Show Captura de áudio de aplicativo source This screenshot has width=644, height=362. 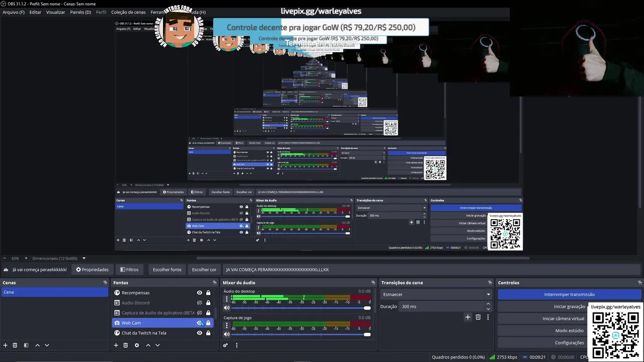pyautogui.click(x=199, y=313)
